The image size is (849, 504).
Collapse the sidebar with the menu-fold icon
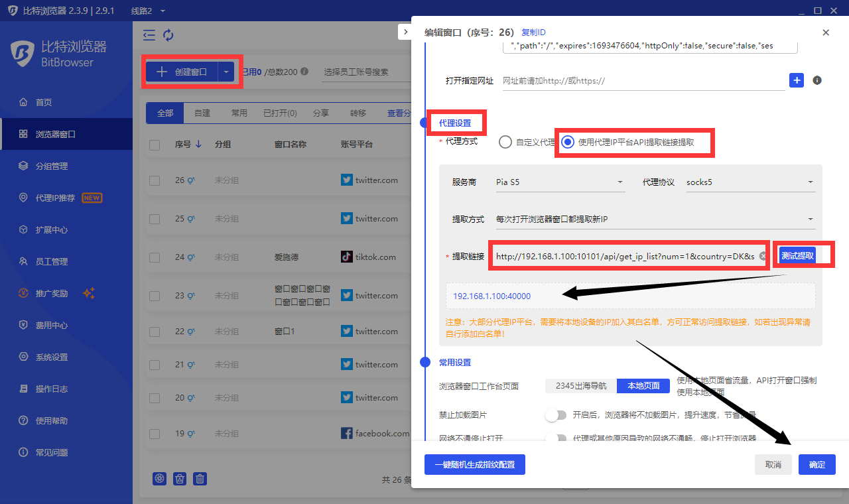[149, 35]
